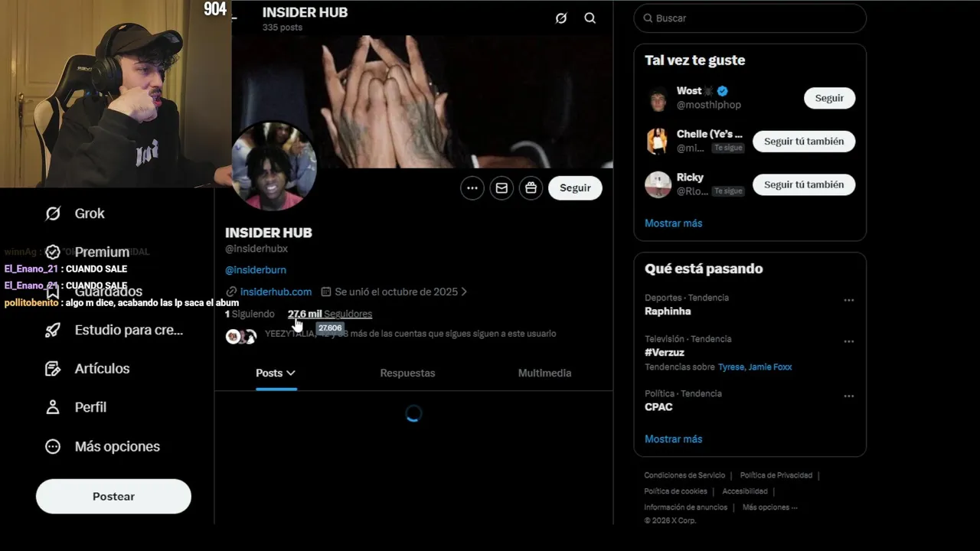Open more options for #Verzuz trend
Image resolution: width=980 pixels, height=551 pixels.
pyautogui.click(x=848, y=342)
